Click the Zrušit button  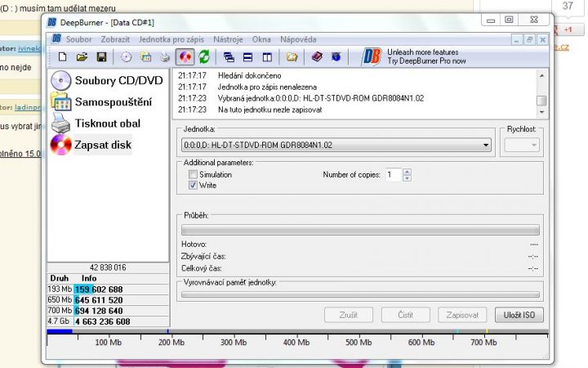349,315
